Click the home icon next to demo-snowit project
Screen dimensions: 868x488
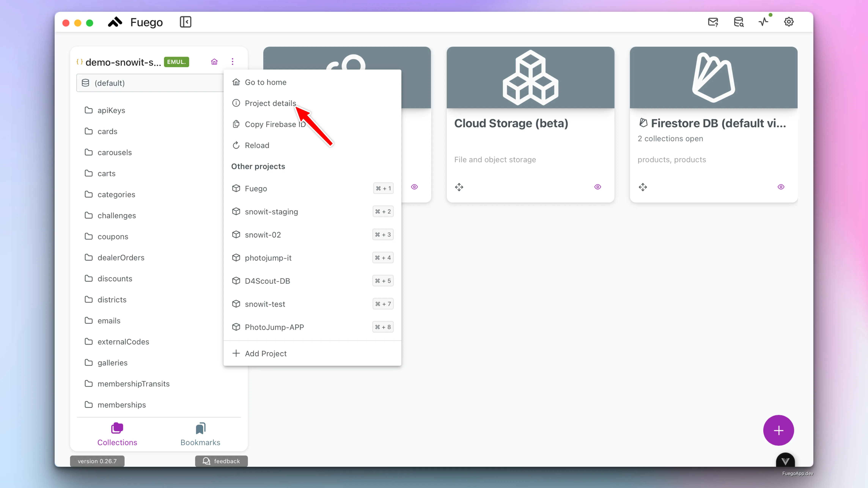point(214,62)
